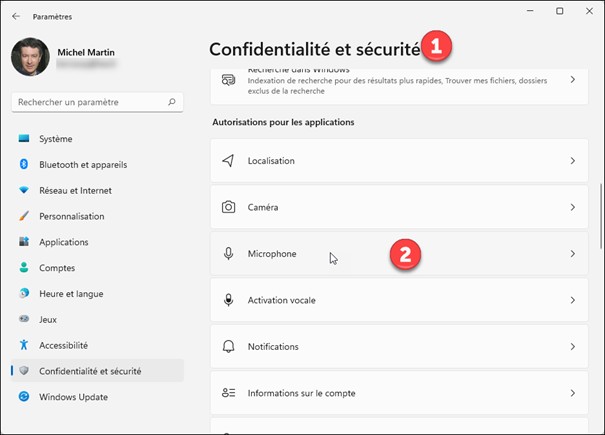Screen dimensions: 605x435
Task: Click the Michel Martin profile picture
Action: tap(30, 58)
